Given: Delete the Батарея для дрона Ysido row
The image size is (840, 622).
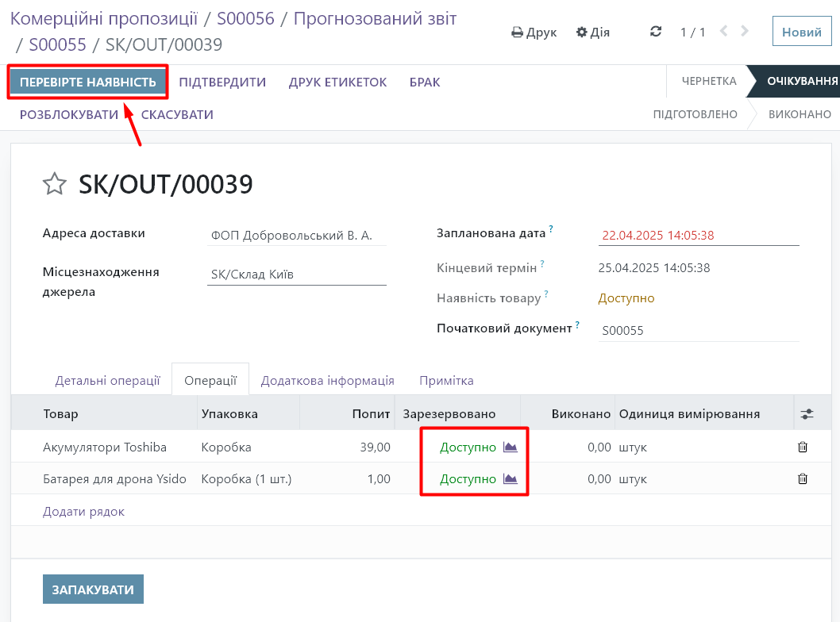Looking at the screenshot, I should point(802,479).
